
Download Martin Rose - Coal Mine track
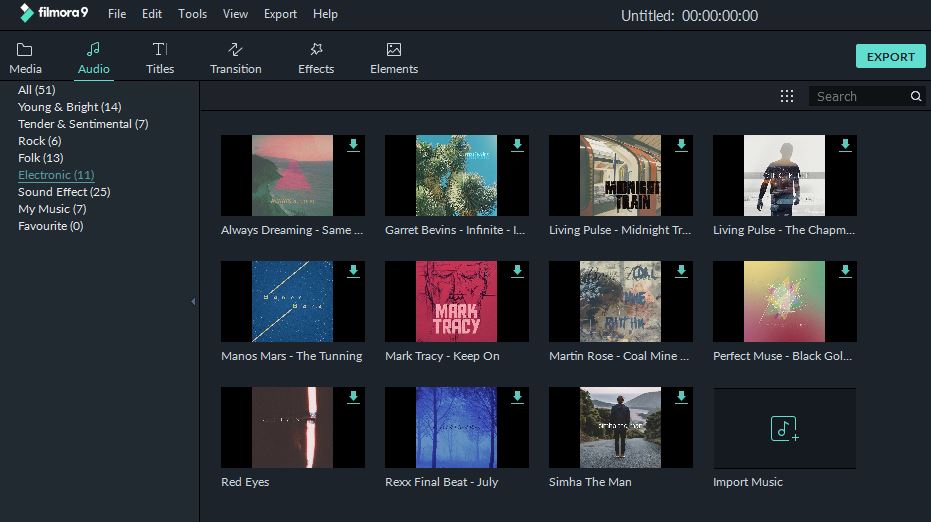(681, 271)
